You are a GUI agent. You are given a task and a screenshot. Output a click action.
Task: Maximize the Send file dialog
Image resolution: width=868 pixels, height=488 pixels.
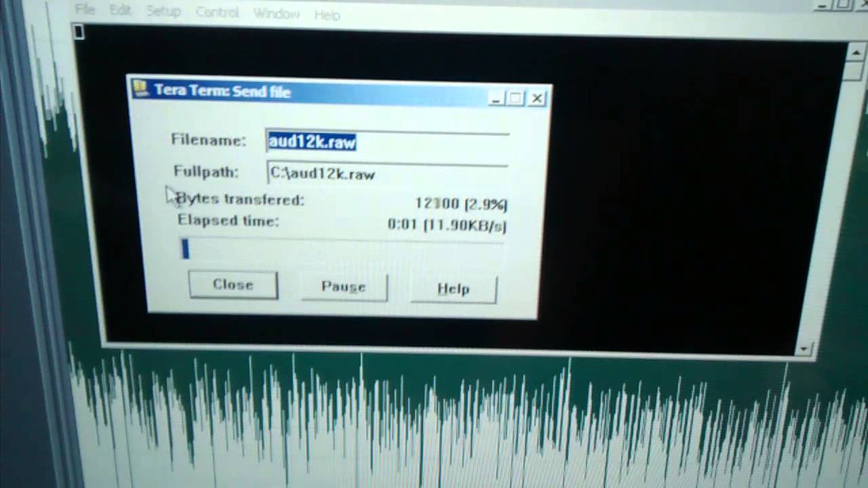pyautogui.click(x=515, y=98)
